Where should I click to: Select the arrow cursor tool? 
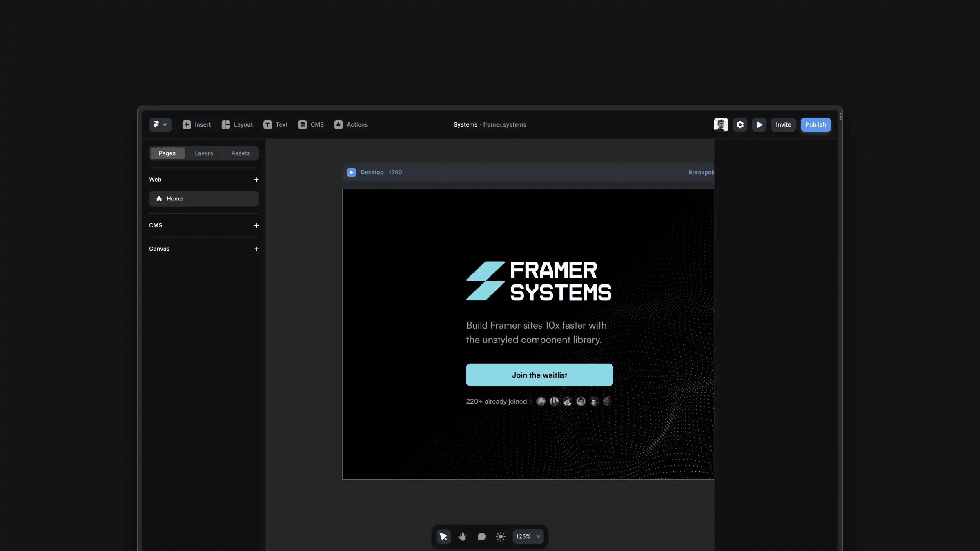443,536
